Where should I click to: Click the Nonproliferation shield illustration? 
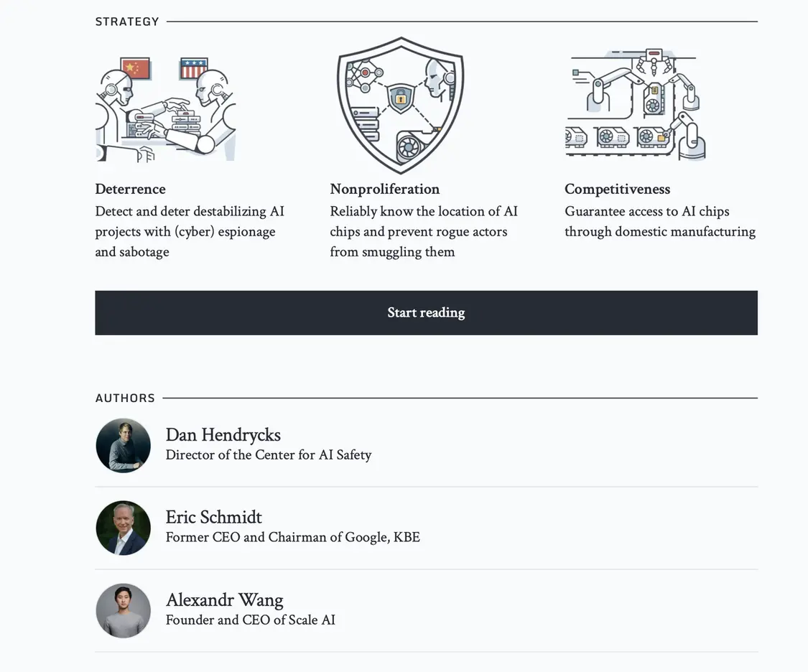click(x=400, y=105)
